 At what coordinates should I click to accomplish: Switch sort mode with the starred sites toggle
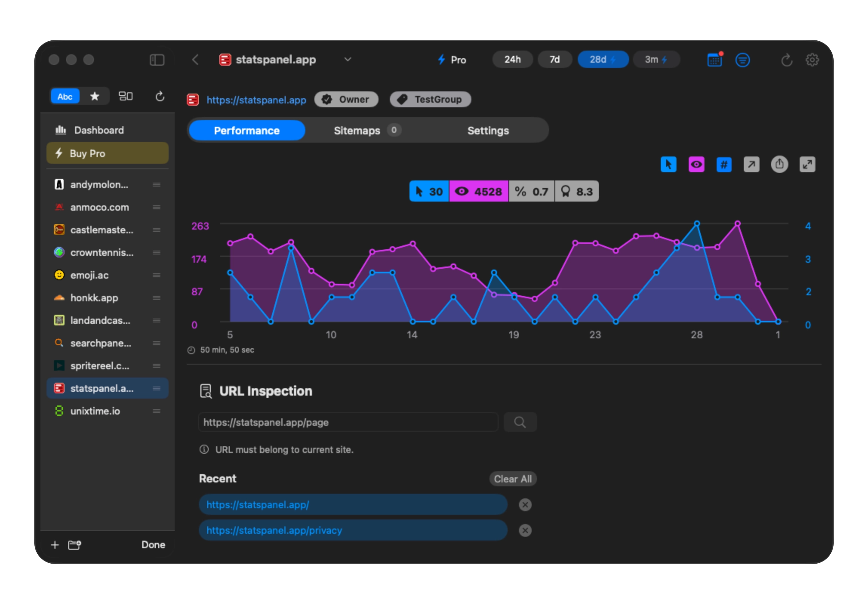(95, 96)
